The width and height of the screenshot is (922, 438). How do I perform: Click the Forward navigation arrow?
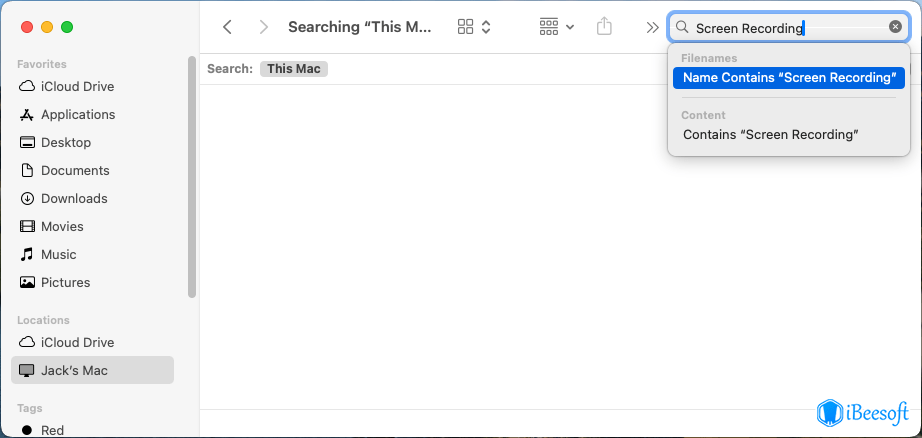[x=264, y=27]
